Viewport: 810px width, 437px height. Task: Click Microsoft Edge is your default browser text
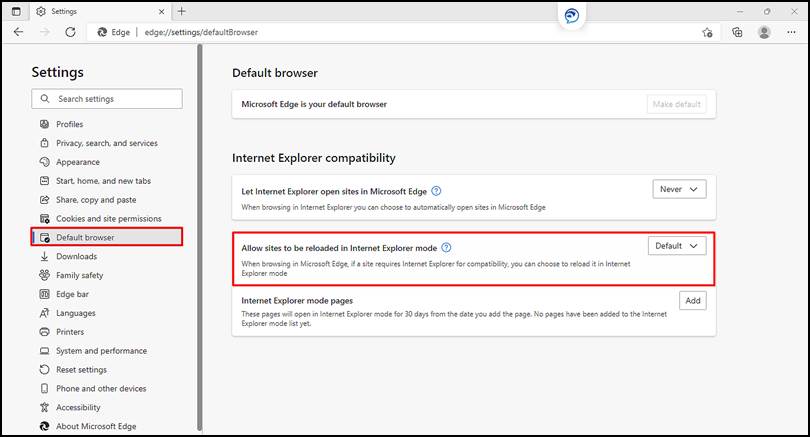click(x=314, y=104)
